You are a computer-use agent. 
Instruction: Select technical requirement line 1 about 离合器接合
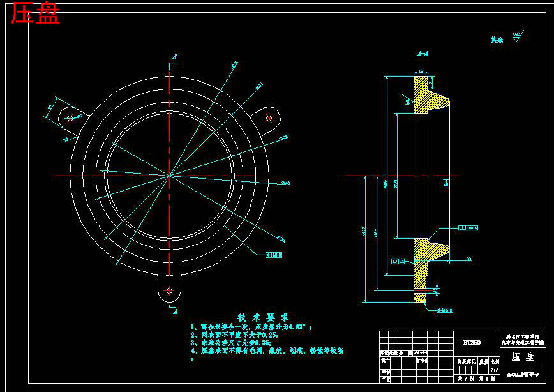point(251,328)
